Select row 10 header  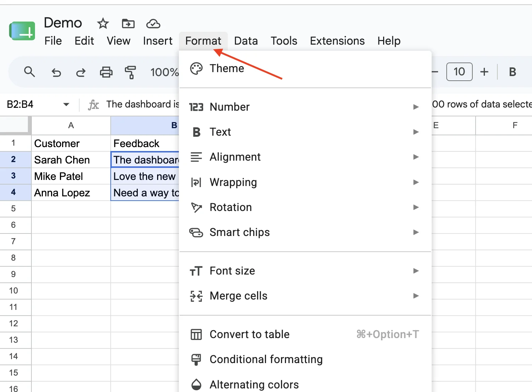click(x=15, y=291)
